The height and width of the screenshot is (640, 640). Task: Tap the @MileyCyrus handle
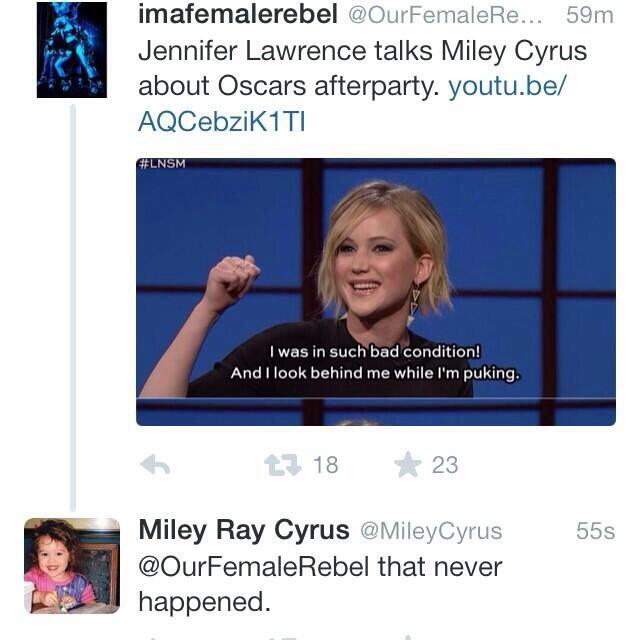click(431, 531)
